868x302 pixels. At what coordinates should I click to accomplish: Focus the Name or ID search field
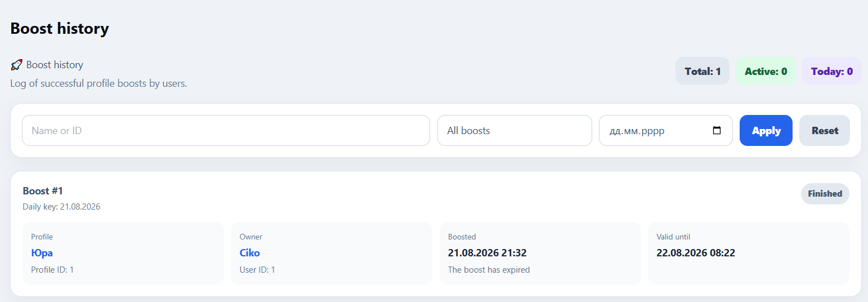click(226, 130)
